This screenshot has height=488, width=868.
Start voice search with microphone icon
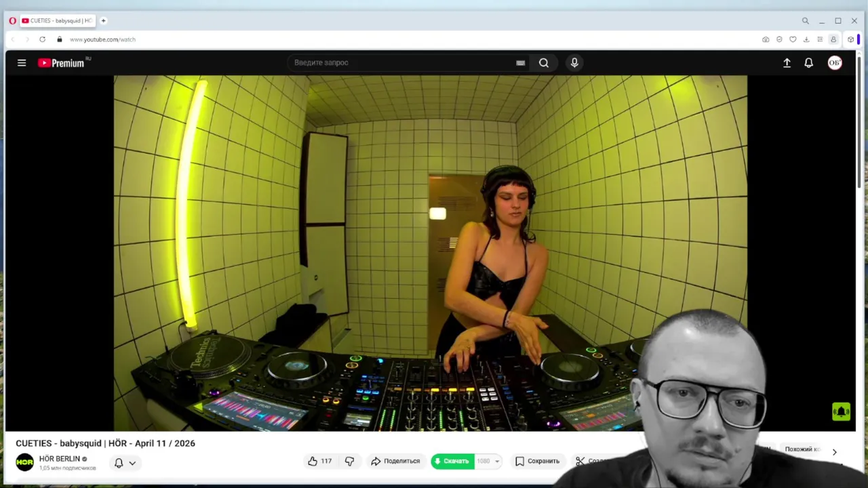tap(574, 62)
